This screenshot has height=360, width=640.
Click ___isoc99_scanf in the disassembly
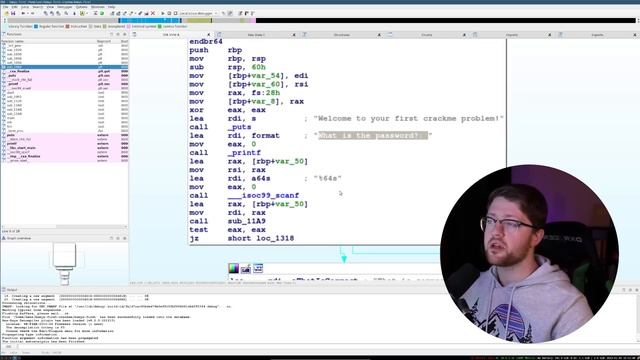pyautogui.click(x=263, y=196)
